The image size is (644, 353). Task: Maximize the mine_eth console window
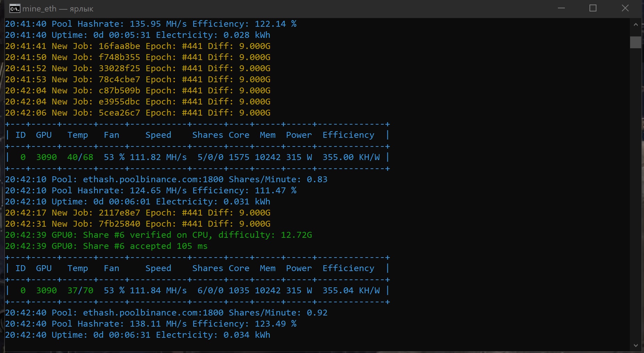[593, 8]
